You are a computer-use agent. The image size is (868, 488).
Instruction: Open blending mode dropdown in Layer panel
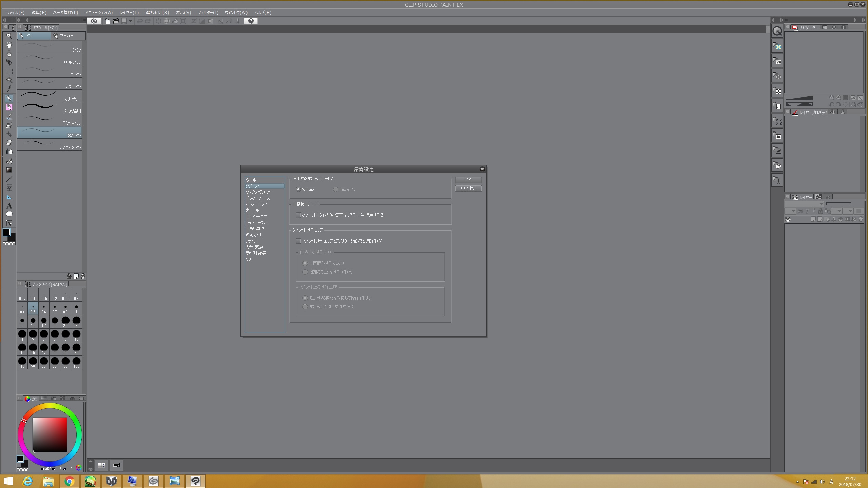(x=804, y=204)
